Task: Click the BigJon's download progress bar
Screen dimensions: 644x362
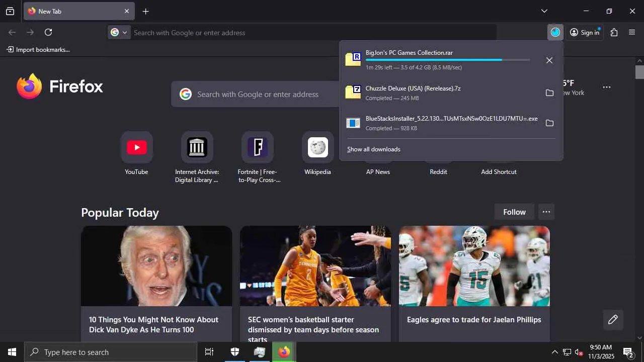Action: tap(447, 60)
